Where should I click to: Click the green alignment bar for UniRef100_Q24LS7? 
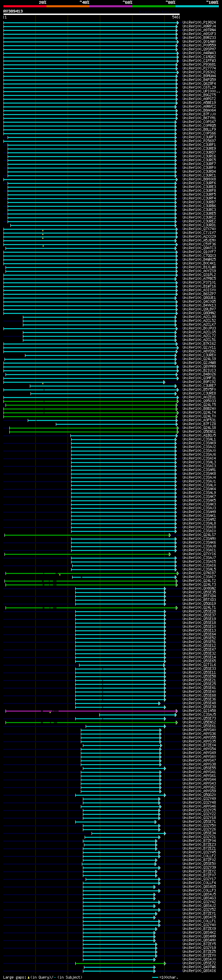point(88,535)
